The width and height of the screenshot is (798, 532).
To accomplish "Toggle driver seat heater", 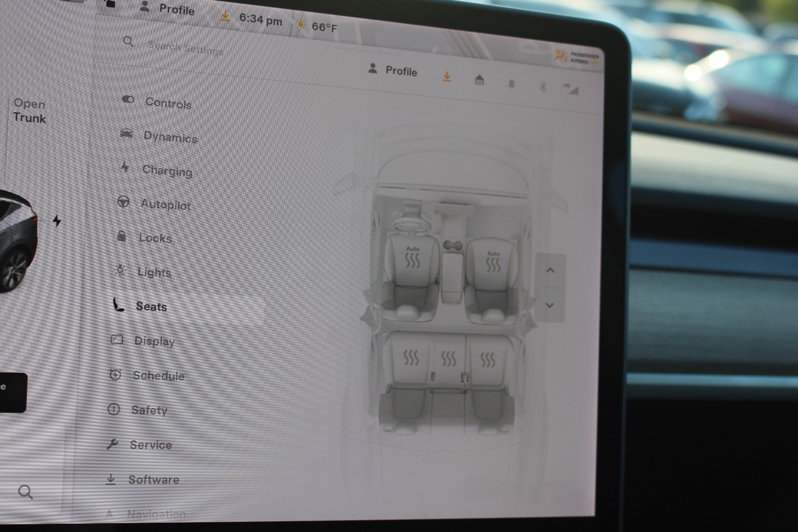I will (x=412, y=258).
